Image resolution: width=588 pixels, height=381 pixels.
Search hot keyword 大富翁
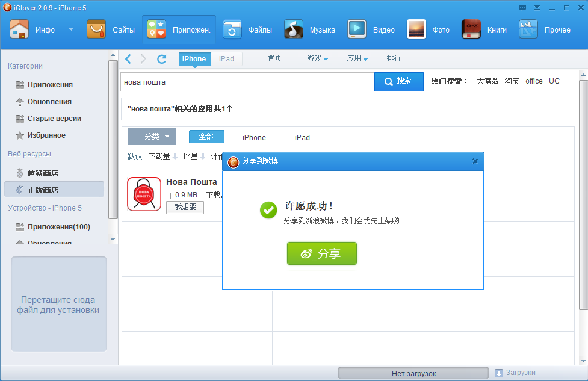[x=487, y=81]
